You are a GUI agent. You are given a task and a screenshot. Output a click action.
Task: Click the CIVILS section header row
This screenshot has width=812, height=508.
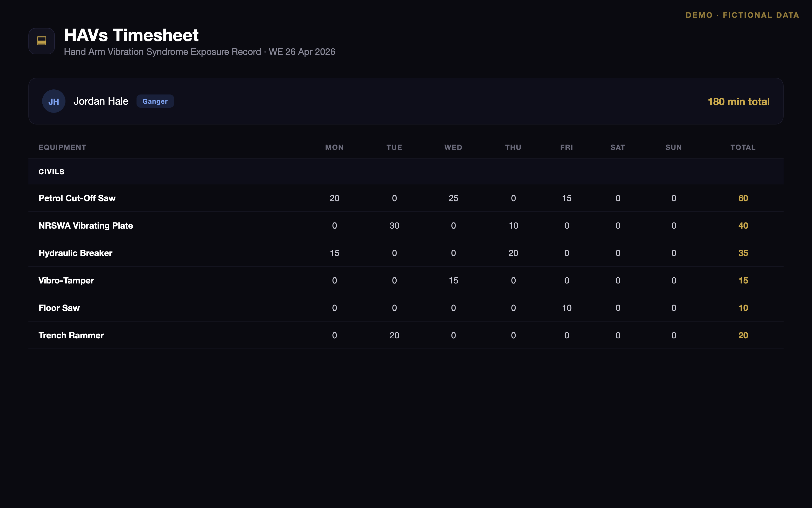pyautogui.click(x=406, y=172)
